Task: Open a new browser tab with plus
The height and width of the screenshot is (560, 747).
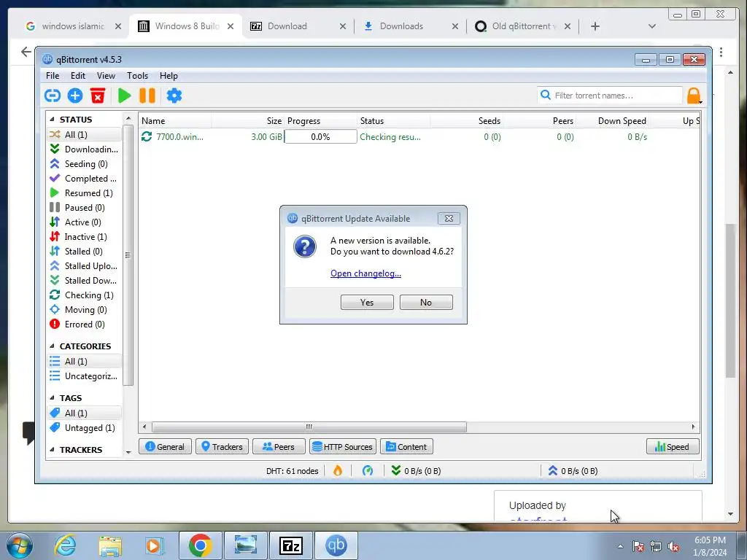Action: pyautogui.click(x=595, y=26)
